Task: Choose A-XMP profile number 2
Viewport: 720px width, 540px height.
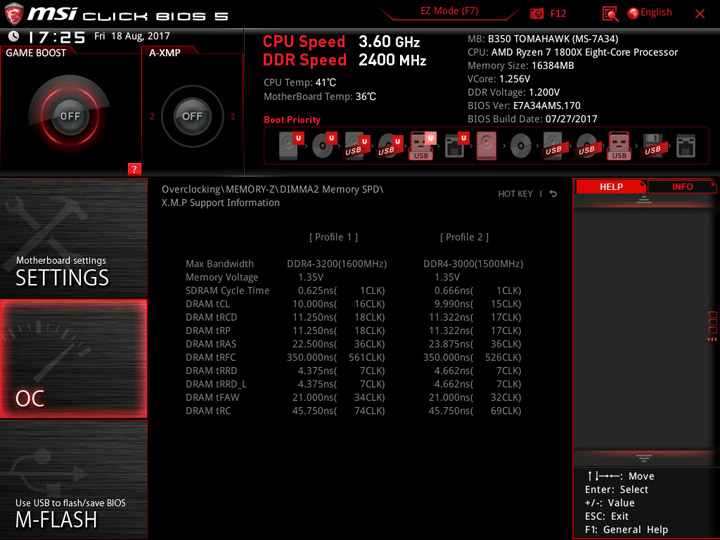Action: tap(152, 116)
